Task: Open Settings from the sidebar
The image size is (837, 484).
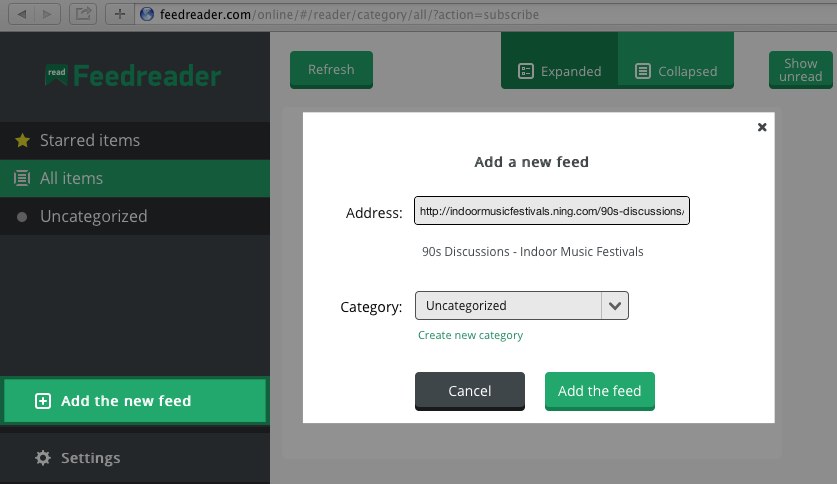Action: [135, 458]
